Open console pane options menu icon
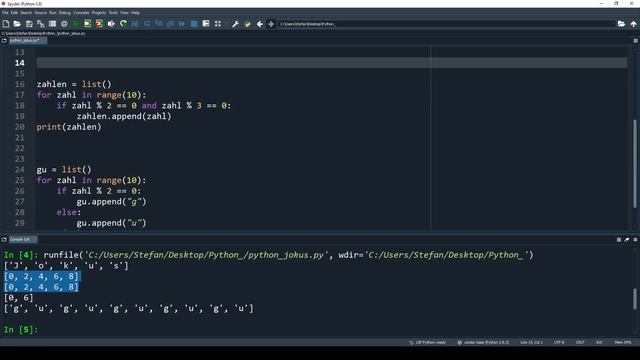 [636, 240]
